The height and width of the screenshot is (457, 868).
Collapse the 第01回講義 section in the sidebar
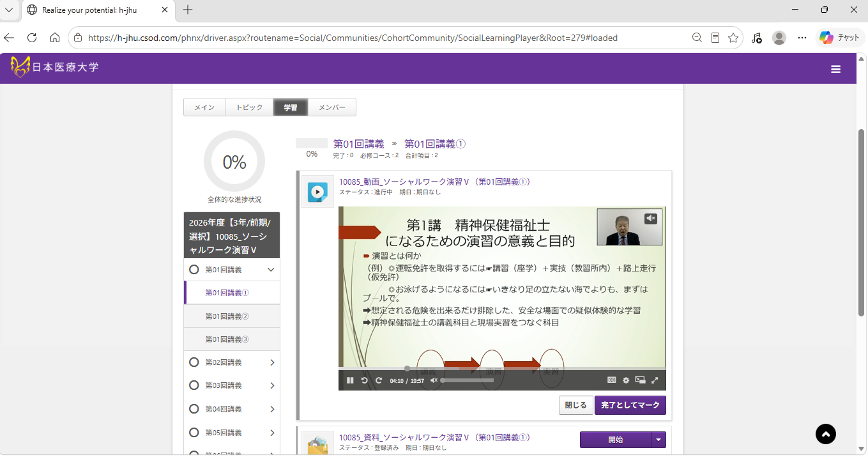pyautogui.click(x=271, y=270)
